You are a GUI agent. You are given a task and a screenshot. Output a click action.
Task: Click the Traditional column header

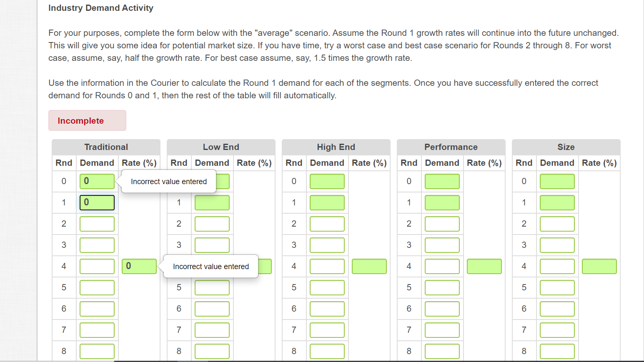pos(106,147)
